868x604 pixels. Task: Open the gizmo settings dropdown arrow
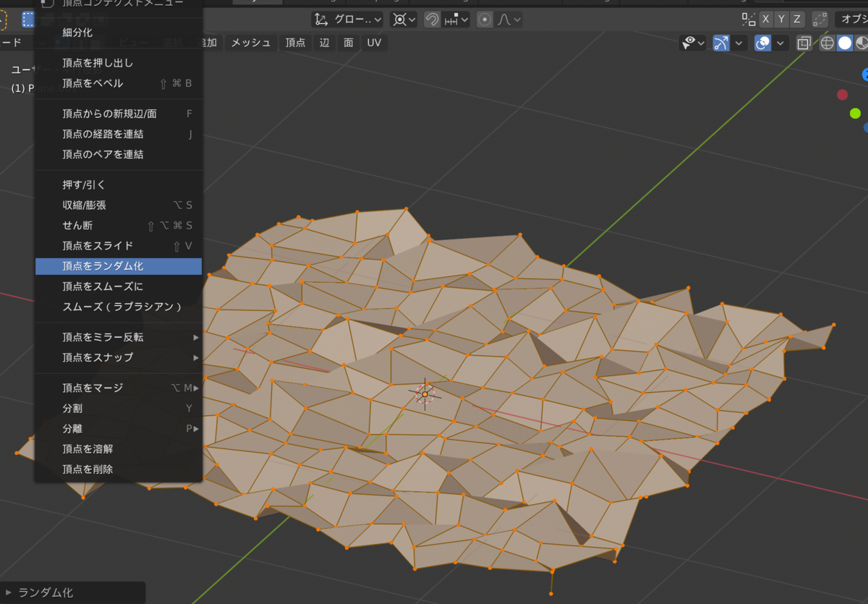[739, 43]
